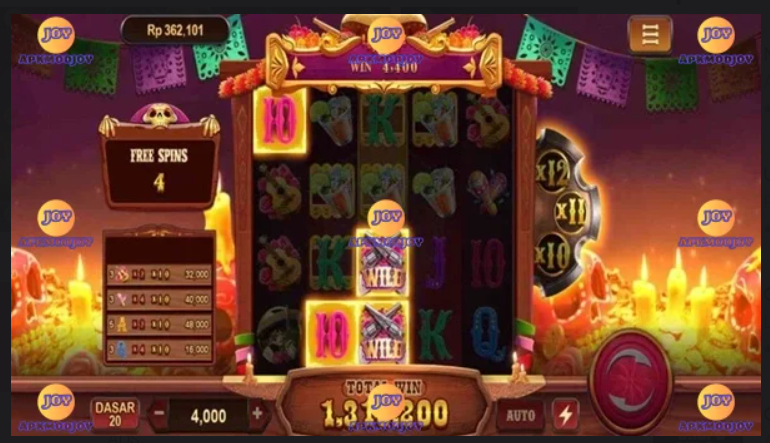
Task: Click the x11 multiplier on the wheel
Action: pos(571,213)
